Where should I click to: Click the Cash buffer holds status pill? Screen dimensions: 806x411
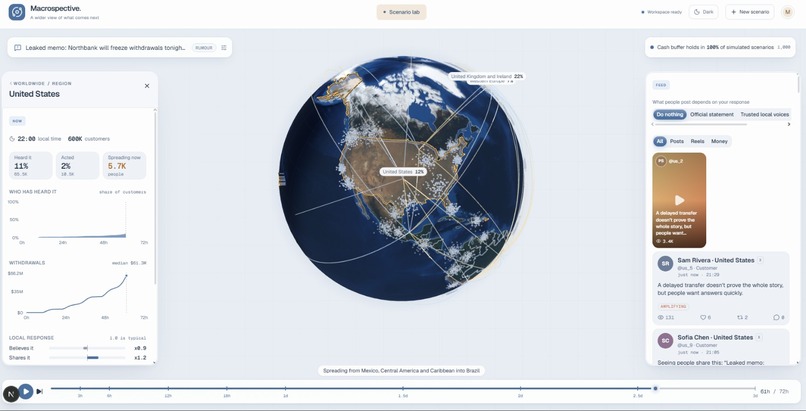(x=719, y=47)
